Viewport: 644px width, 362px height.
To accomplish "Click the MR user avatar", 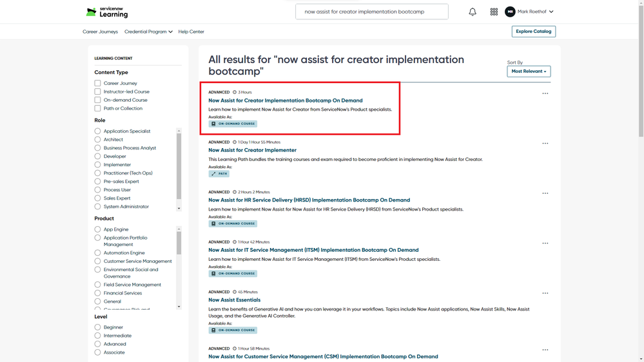I will click(510, 12).
